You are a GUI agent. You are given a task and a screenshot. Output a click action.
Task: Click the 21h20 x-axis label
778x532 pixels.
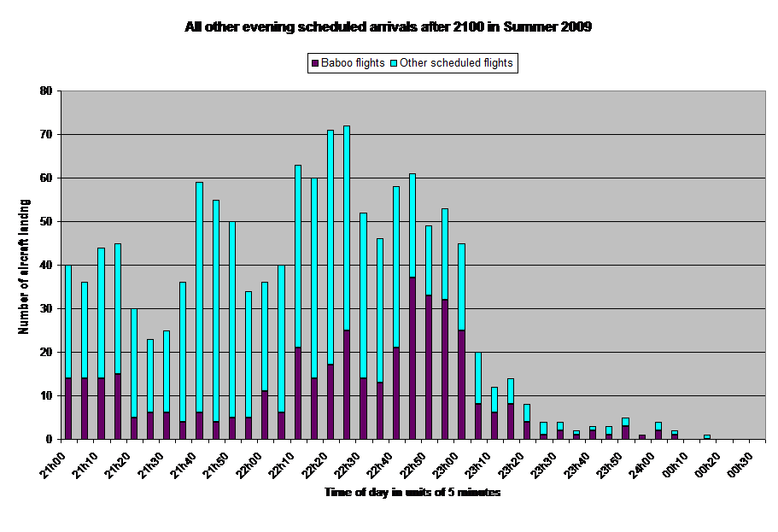point(119,465)
